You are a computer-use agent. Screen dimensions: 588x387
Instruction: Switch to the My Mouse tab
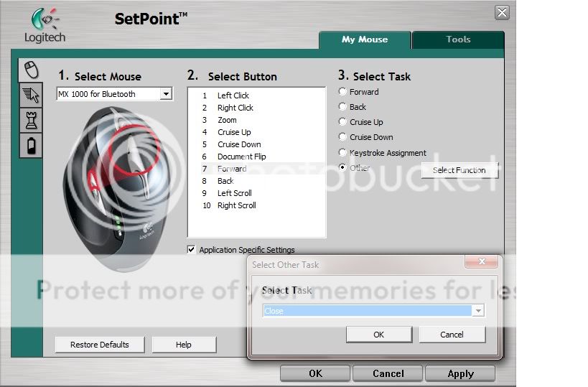click(x=365, y=39)
